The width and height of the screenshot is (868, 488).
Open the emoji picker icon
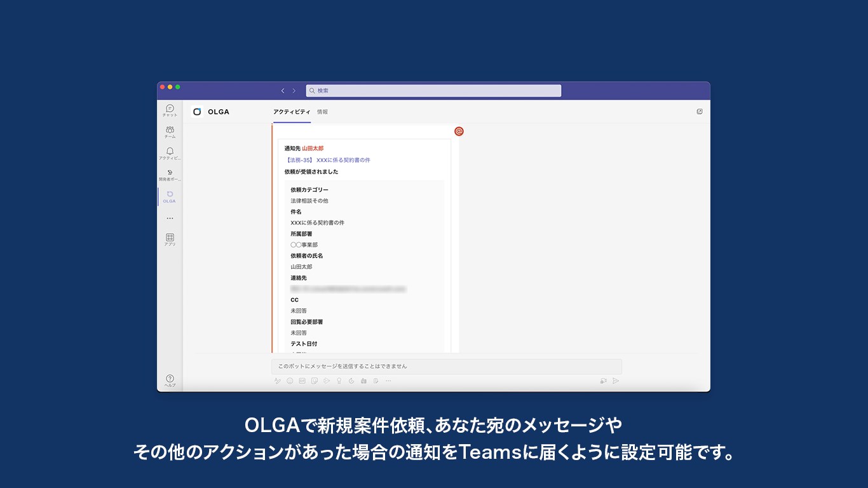[x=290, y=381]
